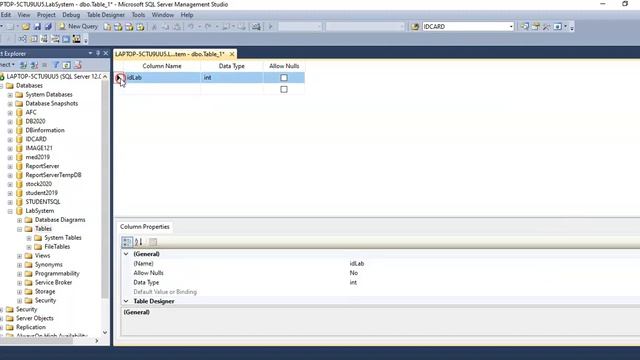Click the Save floppy disk icon
This screenshot has height=360, width=640.
tap(37, 27)
